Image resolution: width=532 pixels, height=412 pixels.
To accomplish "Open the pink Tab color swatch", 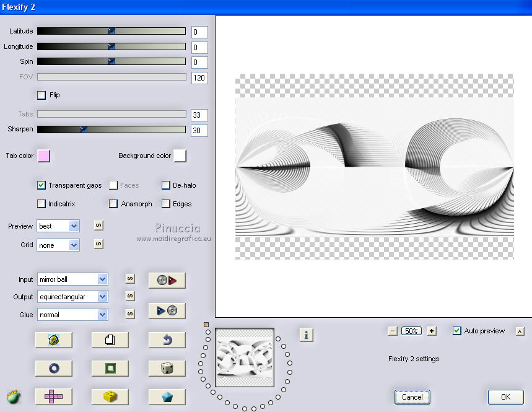I will point(44,156).
